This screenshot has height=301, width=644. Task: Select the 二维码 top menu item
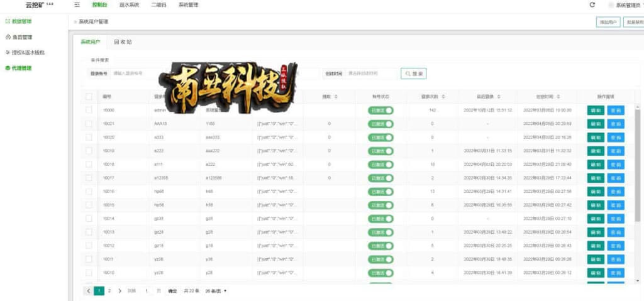tap(159, 5)
